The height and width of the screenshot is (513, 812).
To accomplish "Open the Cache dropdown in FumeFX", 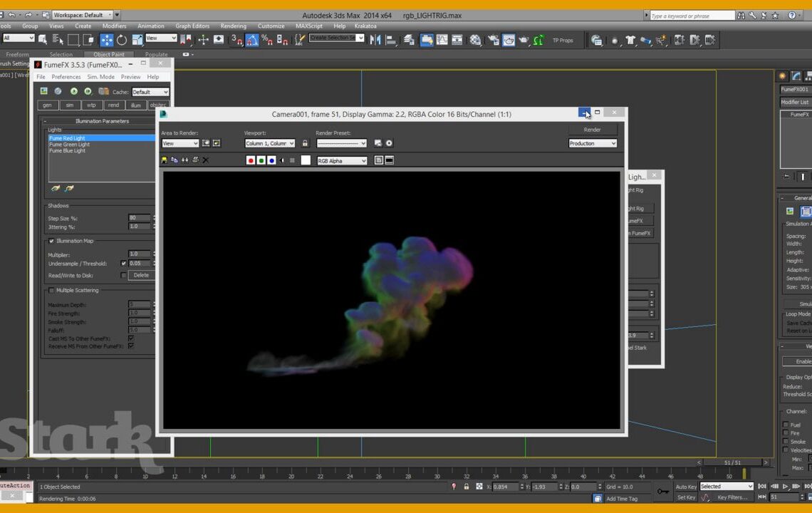I will (150, 92).
